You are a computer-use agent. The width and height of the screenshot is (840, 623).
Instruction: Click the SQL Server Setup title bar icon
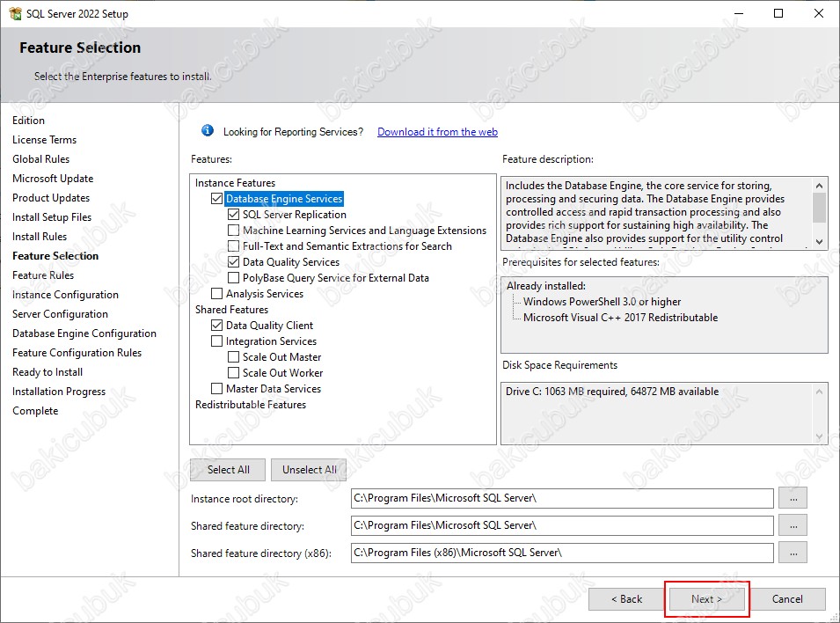(x=16, y=13)
